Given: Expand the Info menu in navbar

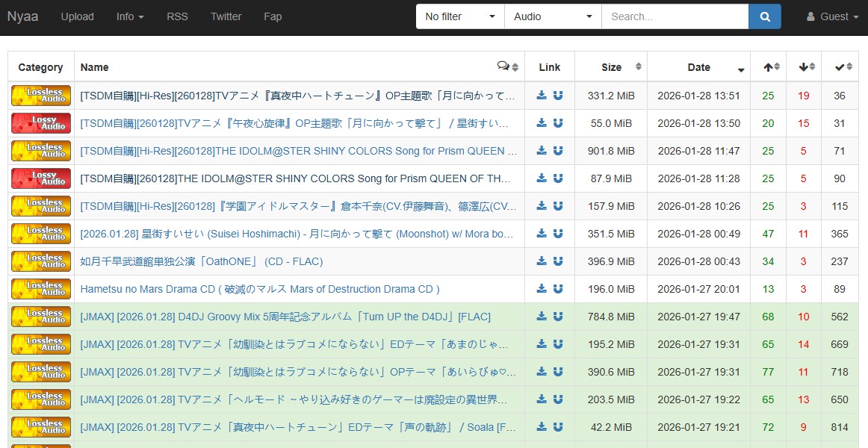Looking at the screenshot, I should 130,16.
